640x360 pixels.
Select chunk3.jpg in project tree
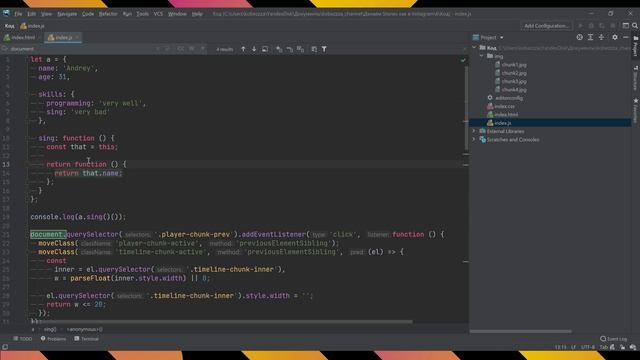click(x=514, y=81)
